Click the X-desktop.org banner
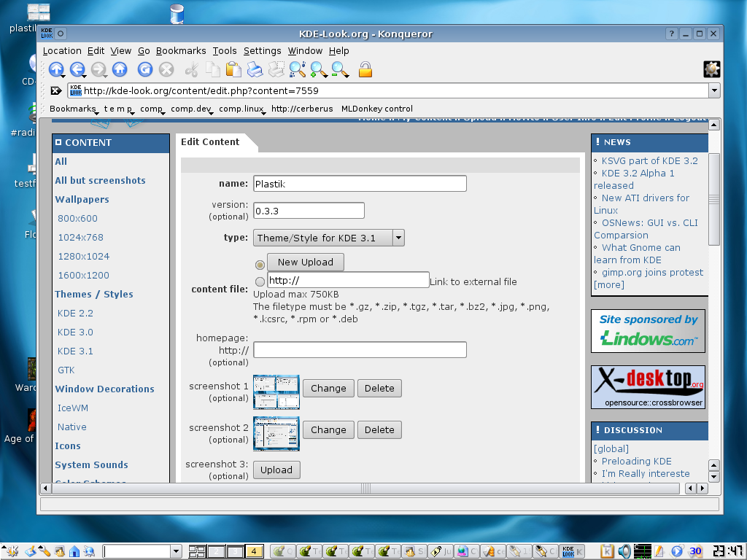 pos(648,386)
